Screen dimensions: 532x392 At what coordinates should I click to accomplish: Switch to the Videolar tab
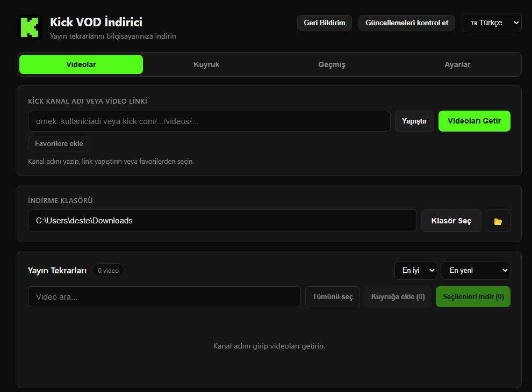coord(81,64)
